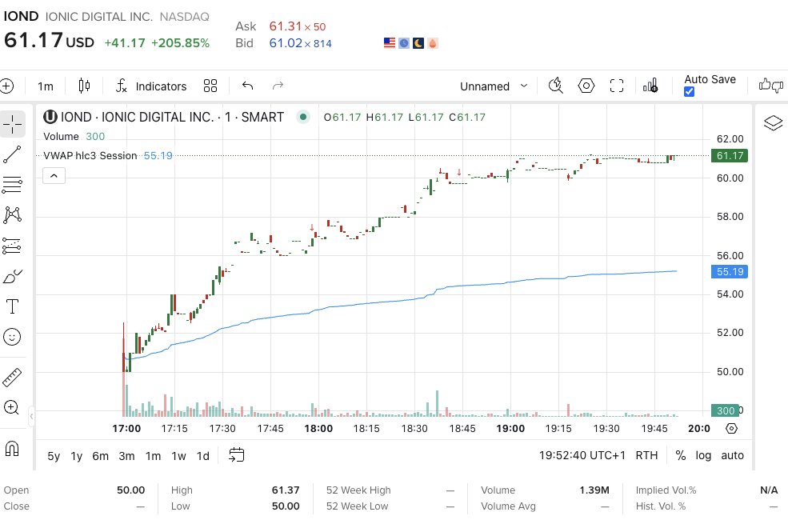Click the High value 61.37

pos(286,490)
